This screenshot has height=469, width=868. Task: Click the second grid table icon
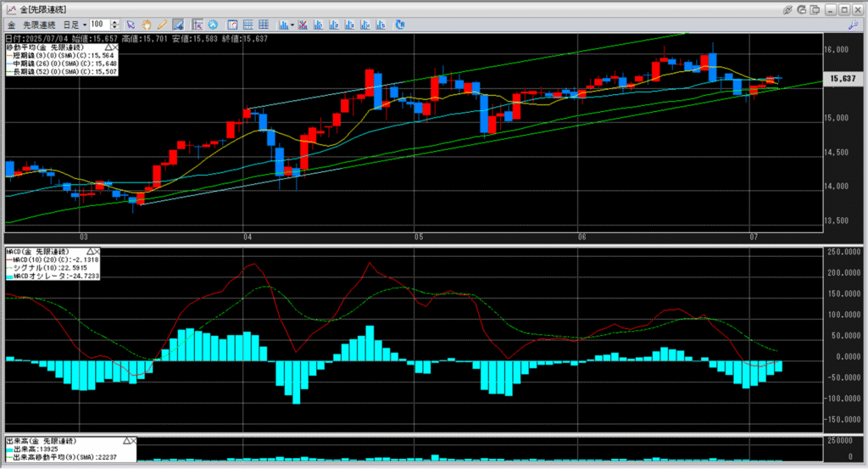(x=264, y=25)
